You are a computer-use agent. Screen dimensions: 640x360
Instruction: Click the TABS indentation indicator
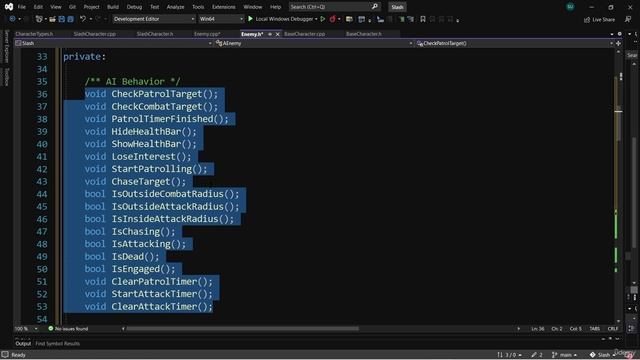(x=595, y=329)
